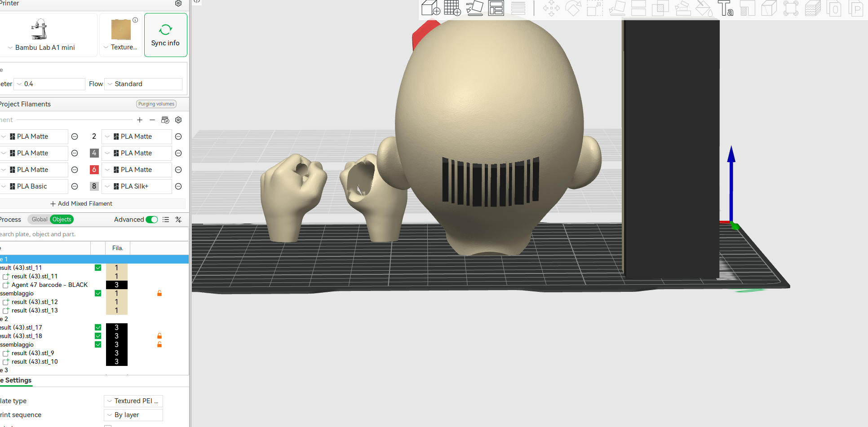868x427 pixels.
Task: Open the 0.4 nozzle diameter dropdown
Action: [49, 84]
